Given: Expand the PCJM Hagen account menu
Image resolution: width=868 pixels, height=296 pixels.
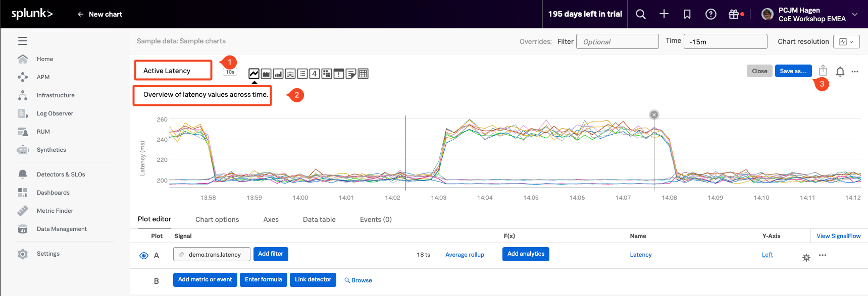Looking at the screenshot, I should (x=854, y=14).
